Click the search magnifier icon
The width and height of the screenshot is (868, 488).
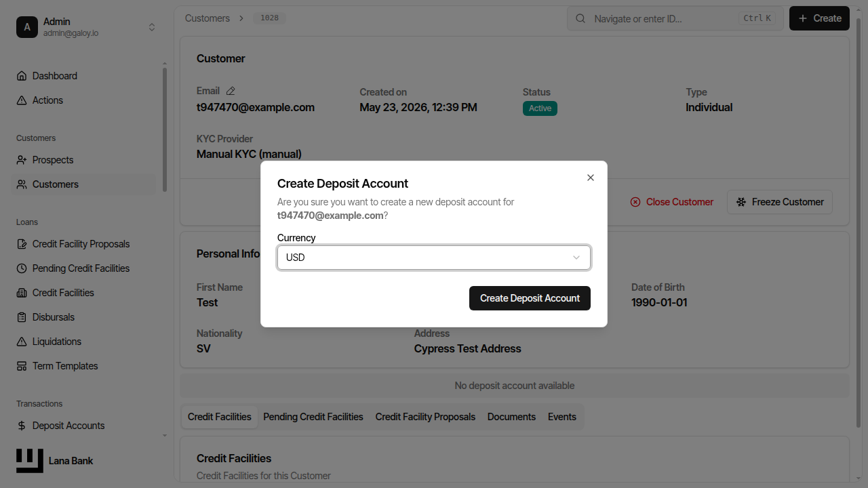(x=580, y=18)
